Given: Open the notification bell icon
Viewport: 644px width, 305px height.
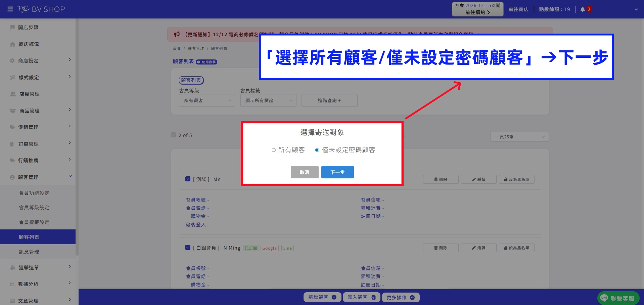Looking at the screenshot, I should 583,9.
